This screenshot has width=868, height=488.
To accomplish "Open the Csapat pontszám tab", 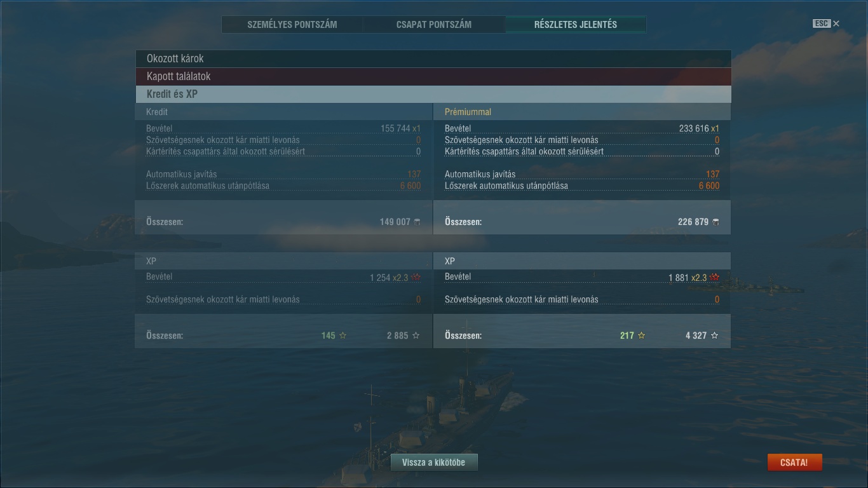I will point(434,25).
